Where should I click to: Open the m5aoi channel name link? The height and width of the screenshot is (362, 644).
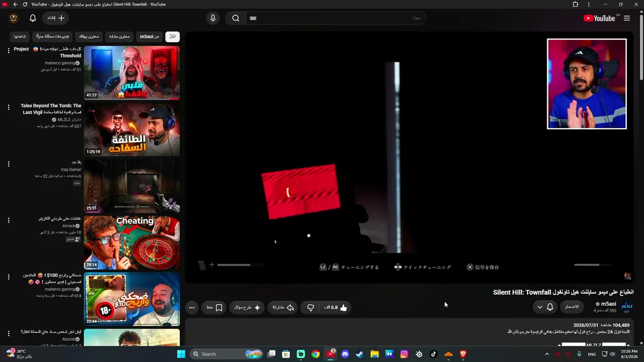[609, 304]
